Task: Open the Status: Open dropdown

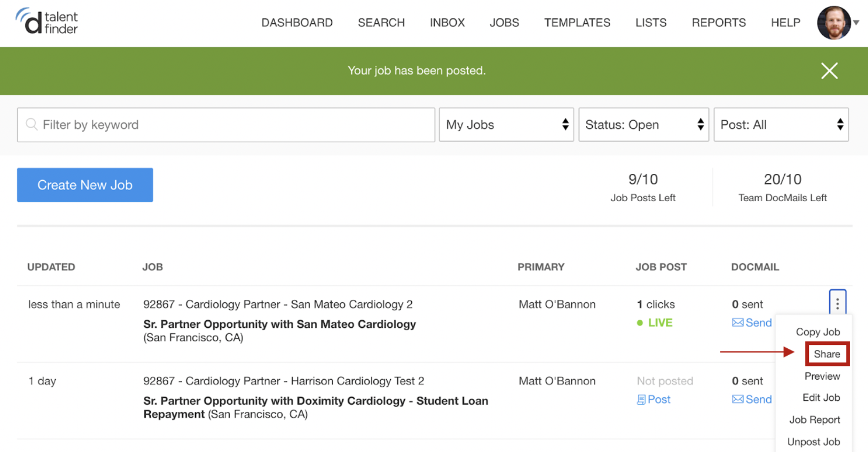Action: click(x=643, y=125)
